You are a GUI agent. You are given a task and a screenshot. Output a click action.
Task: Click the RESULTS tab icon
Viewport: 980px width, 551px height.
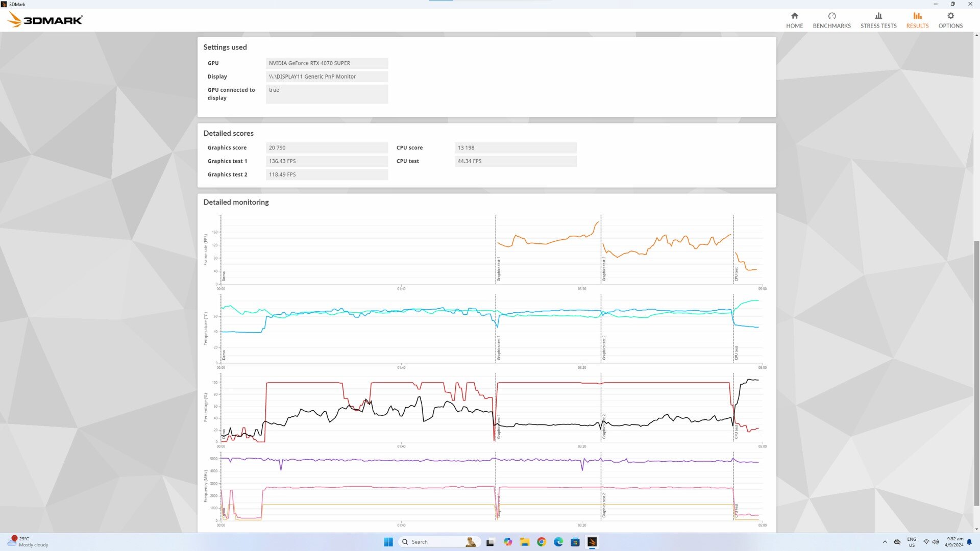tap(917, 16)
